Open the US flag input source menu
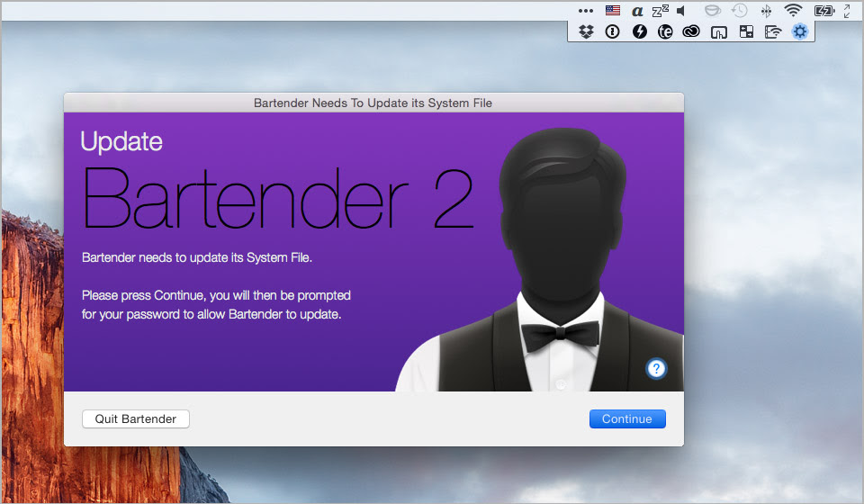The height and width of the screenshot is (504, 864). 613,11
